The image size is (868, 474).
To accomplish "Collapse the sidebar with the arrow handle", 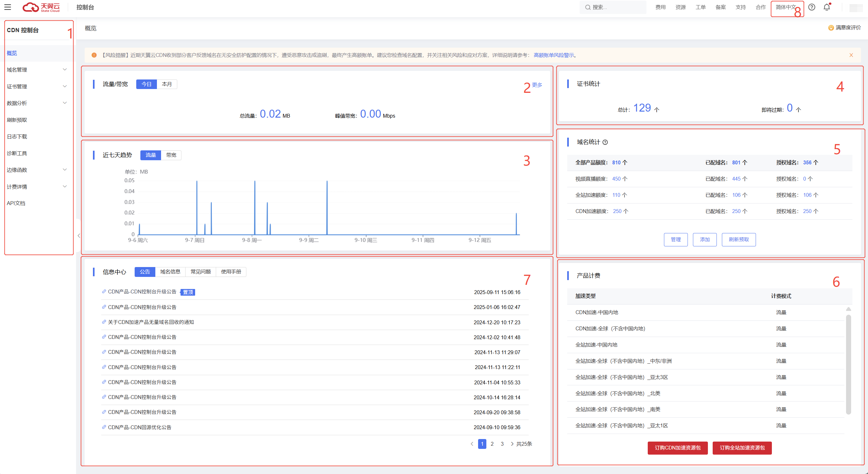I will (x=79, y=236).
